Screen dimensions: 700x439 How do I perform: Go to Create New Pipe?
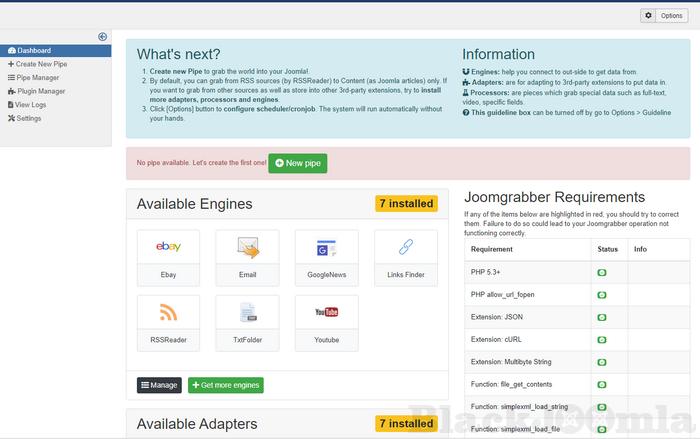tap(40, 64)
